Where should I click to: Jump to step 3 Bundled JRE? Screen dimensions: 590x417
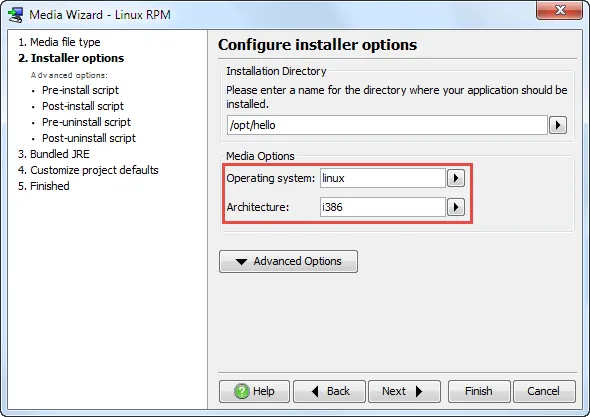pyautogui.click(x=54, y=154)
